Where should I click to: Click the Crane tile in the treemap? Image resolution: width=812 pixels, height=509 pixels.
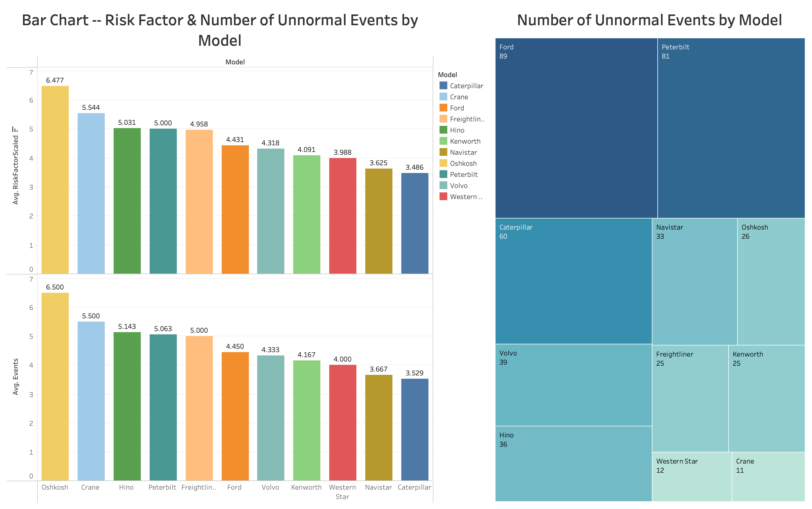pyautogui.click(x=768, y=476)
